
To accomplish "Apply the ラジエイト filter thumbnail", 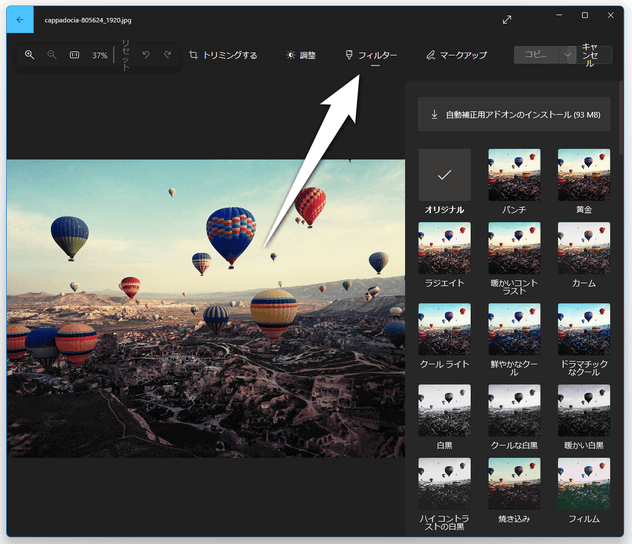I will tap(445, 248).
